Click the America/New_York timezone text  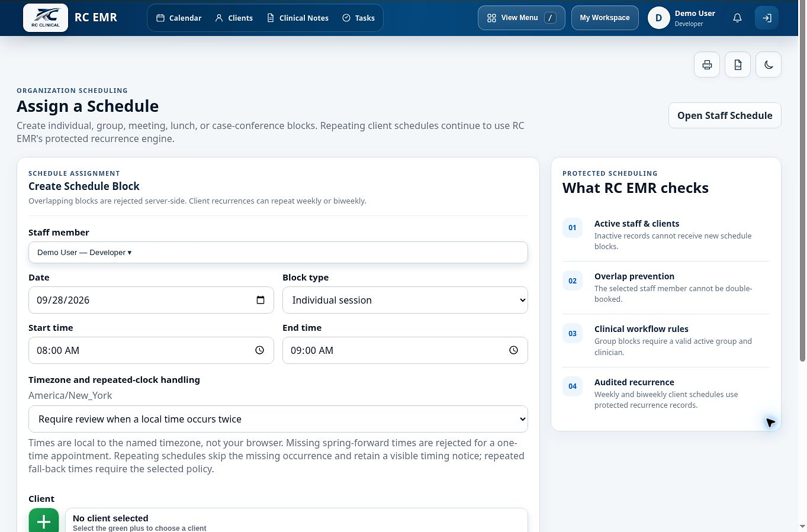click(70, 395)
